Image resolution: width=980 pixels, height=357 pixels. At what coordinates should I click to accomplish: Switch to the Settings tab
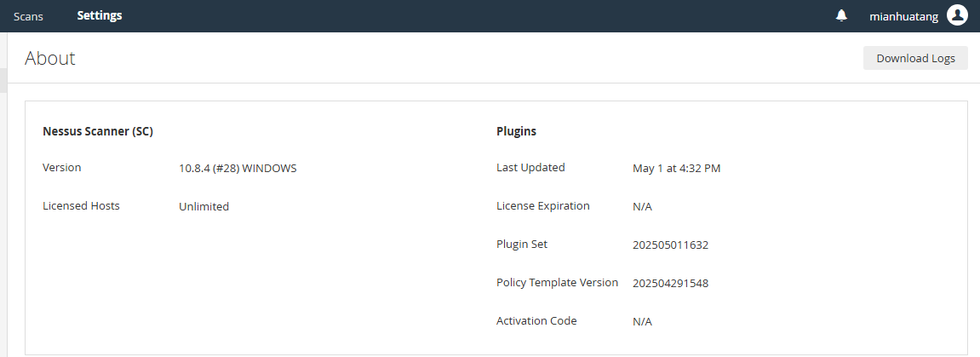[99, 15]
